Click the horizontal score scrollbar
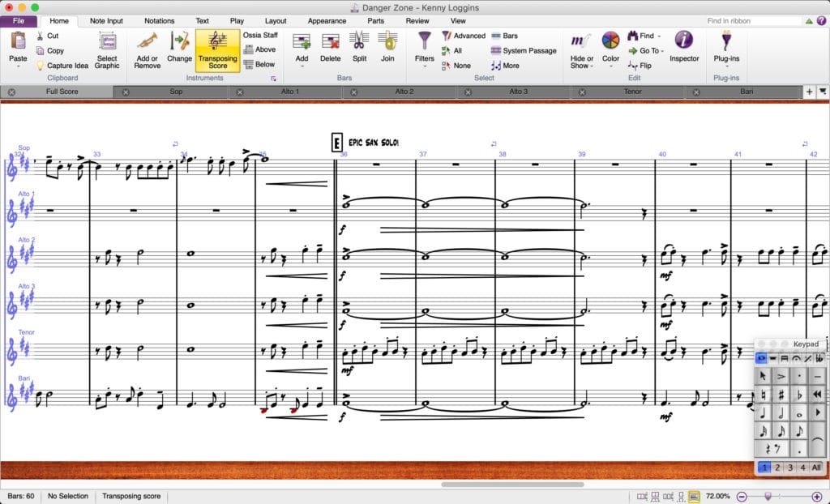The height and width of the screenshot is (504, 830). point(512,485)
